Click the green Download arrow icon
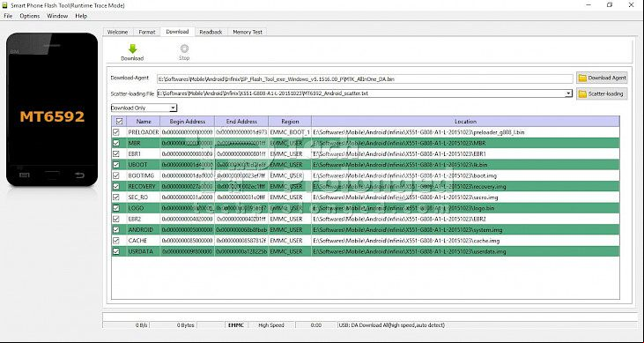 click(x=132, y=48)
